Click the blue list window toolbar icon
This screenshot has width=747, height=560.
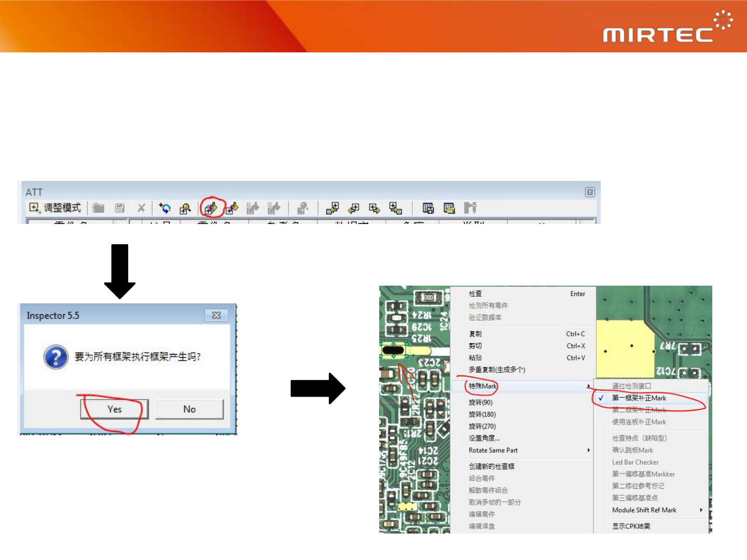(x=428, y=208)
